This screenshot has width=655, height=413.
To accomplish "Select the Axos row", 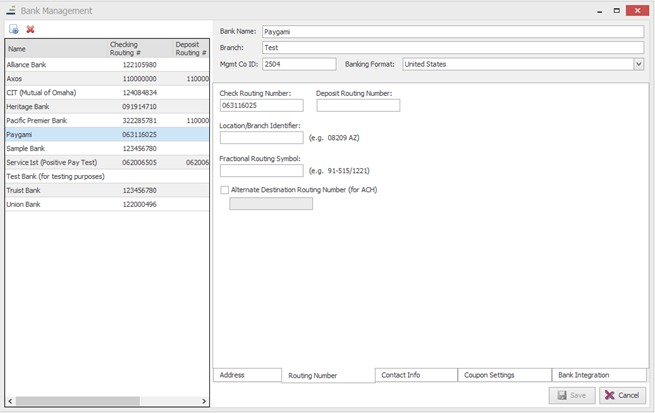I will [x=107, y=79].
